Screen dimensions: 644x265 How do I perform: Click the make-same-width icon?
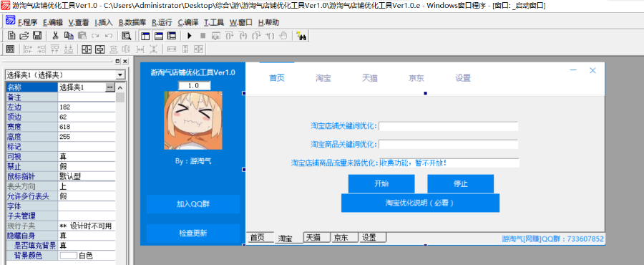click(x=172, y=49)
